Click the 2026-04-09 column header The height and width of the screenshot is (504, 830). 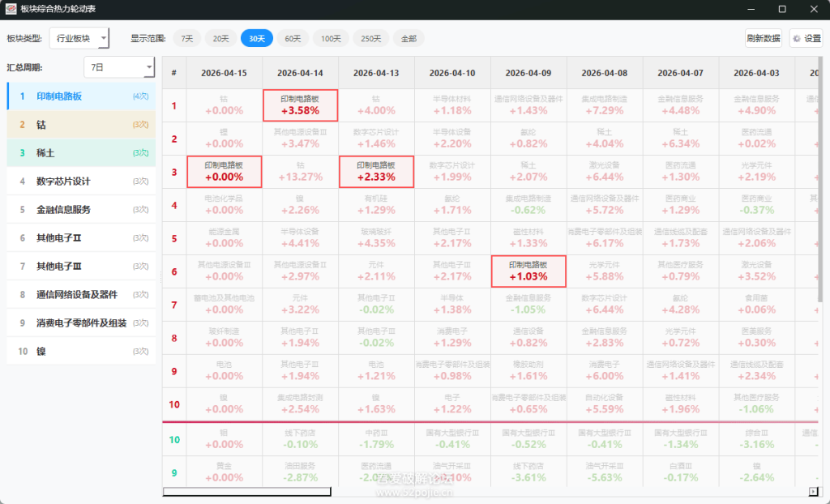pos(528,73)
